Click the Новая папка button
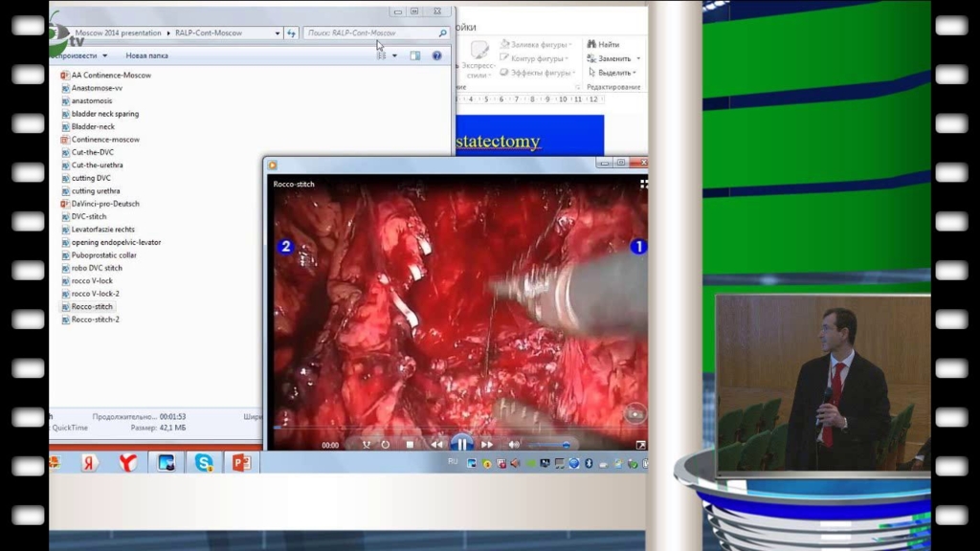 (146, 55)
